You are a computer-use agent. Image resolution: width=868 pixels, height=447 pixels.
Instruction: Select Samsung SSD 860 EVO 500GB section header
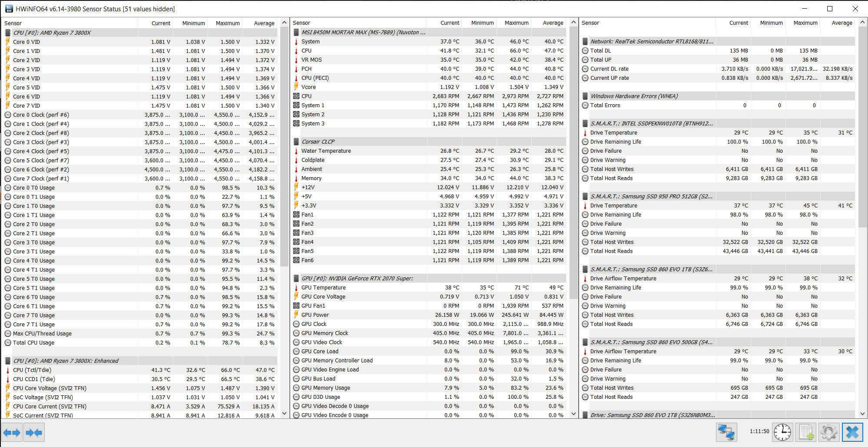pyautogui.click(x=718, y=342)
